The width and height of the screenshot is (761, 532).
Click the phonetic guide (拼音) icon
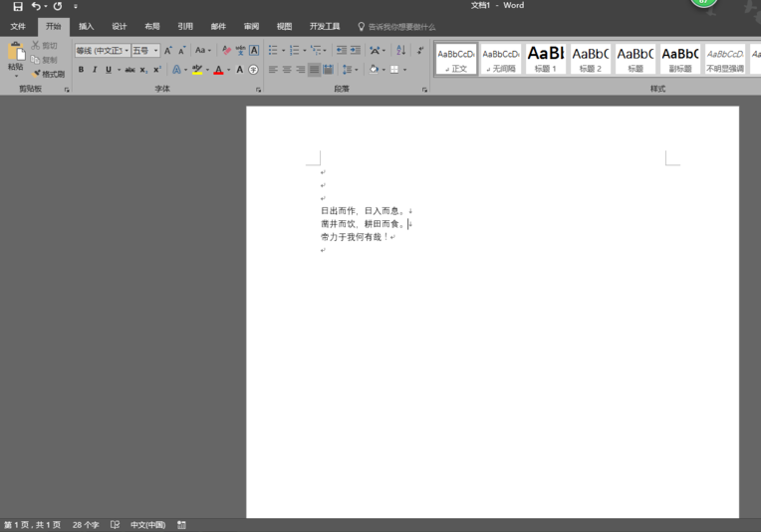pos(240,51)
